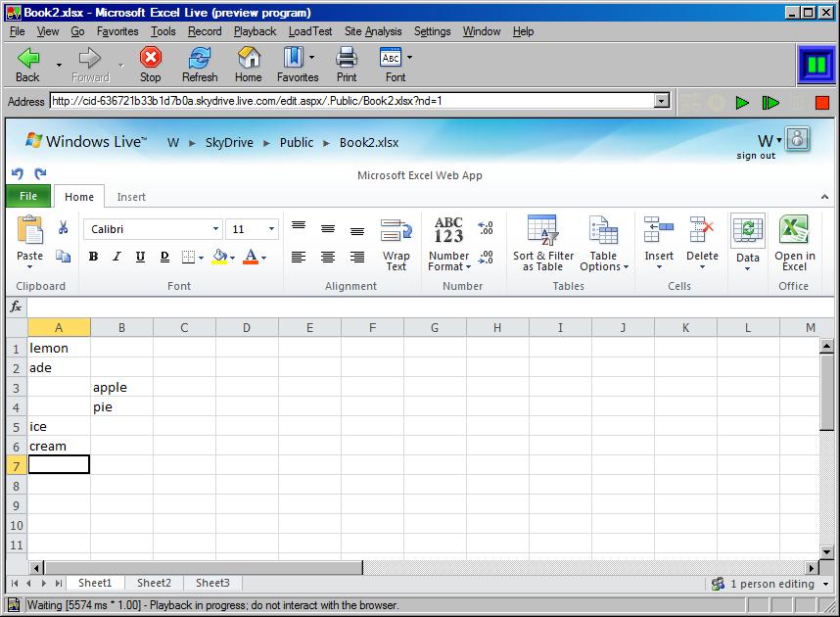
Task: Click the decrease decimal icon
Action: point(486,258)
